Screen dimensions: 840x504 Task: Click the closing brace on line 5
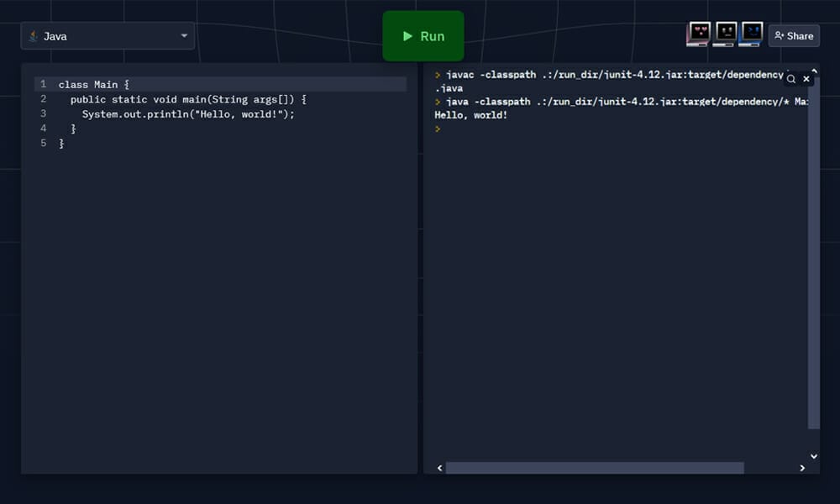pos(61,144)
